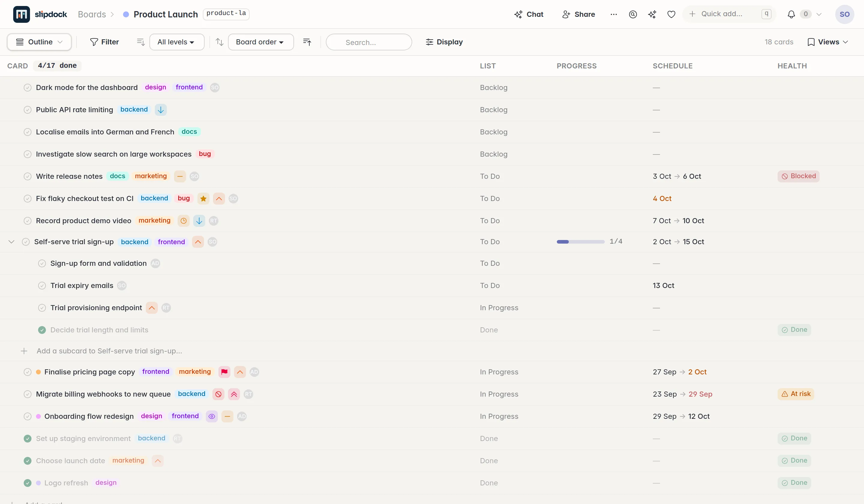Open the more options ellipsis menu
This screenshot has height=504, width=864.
(614, 14)
